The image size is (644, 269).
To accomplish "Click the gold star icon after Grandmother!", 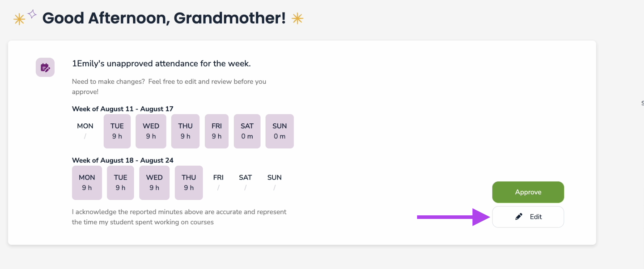I will [297, 18].
